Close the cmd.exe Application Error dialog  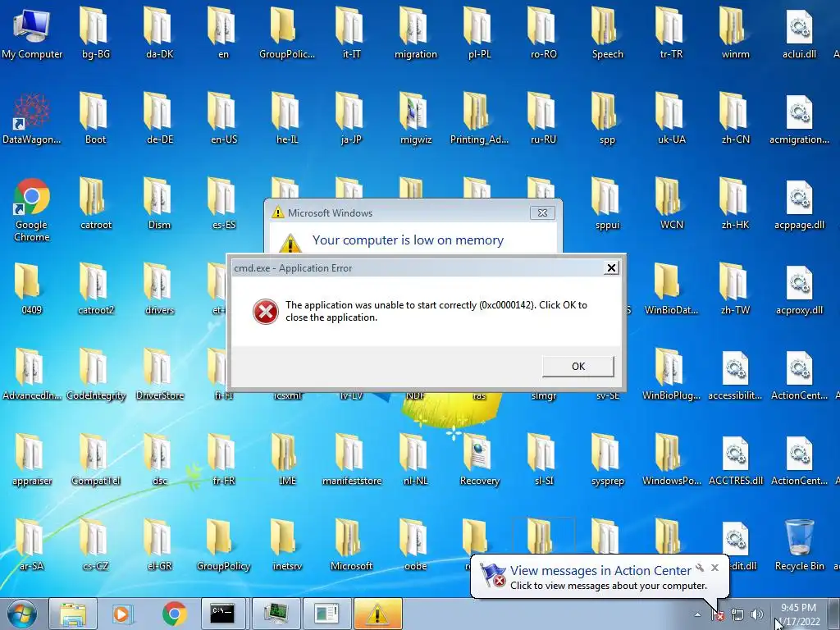(611, 268)
